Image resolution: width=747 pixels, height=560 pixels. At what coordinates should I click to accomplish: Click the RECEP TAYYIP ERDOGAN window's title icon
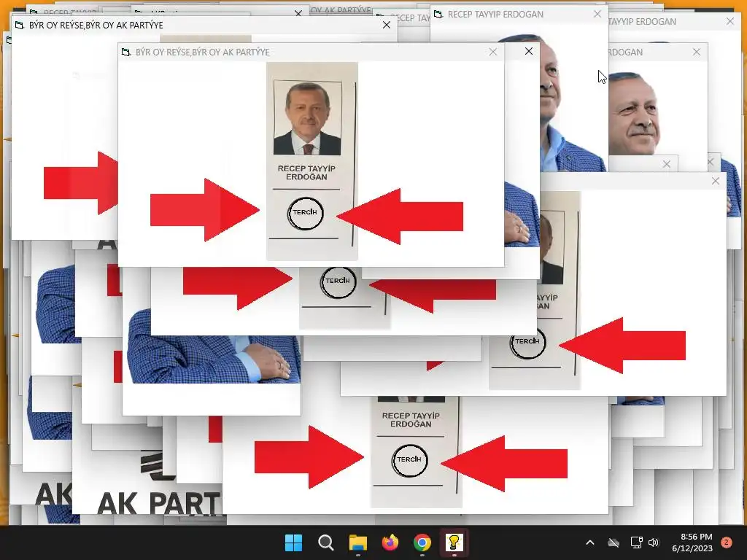pos(438,15)
